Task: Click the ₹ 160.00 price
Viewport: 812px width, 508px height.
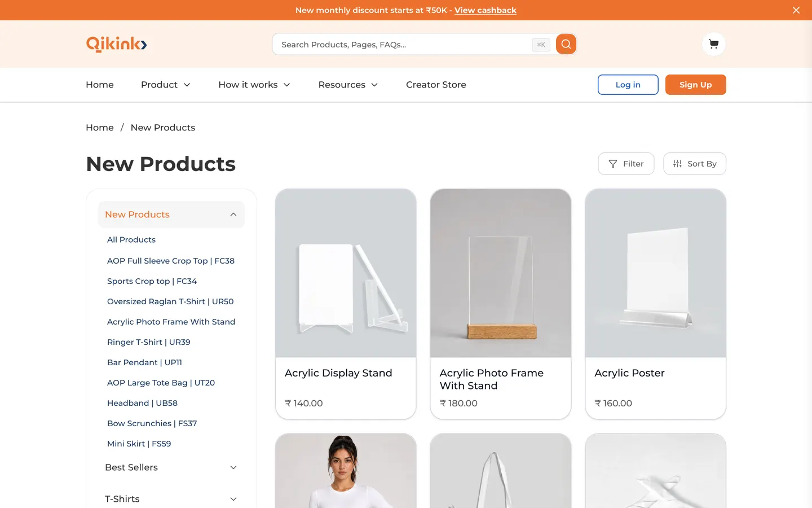Action: click(x=614, y=403)
